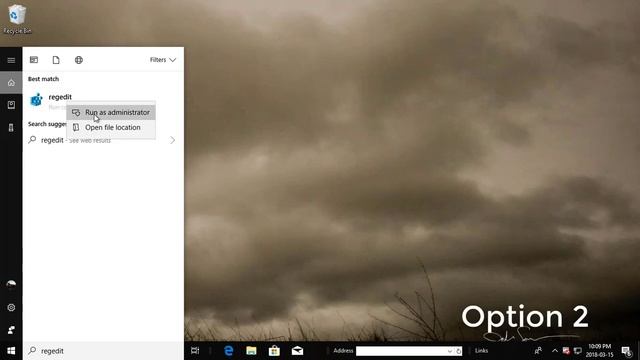Choose Run as administrator from context menu
The image size is (640, 360).
[x=111, y=112]
